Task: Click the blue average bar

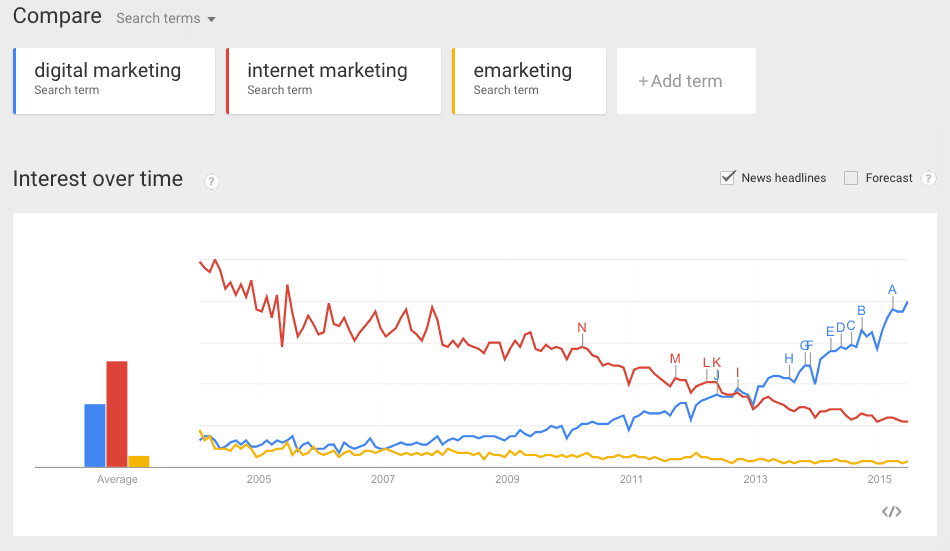Action: [x=95, y=435]
